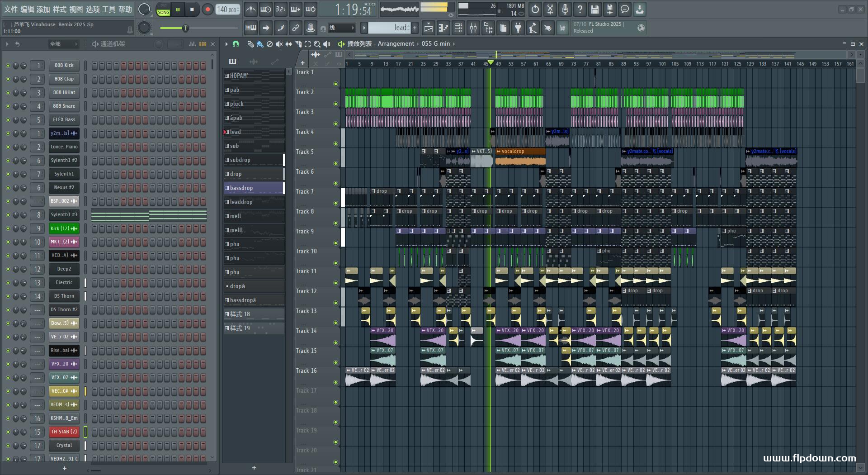Click the 140.000 tempo field
Viewport: 868px width, 475px height.
[228, 9]
